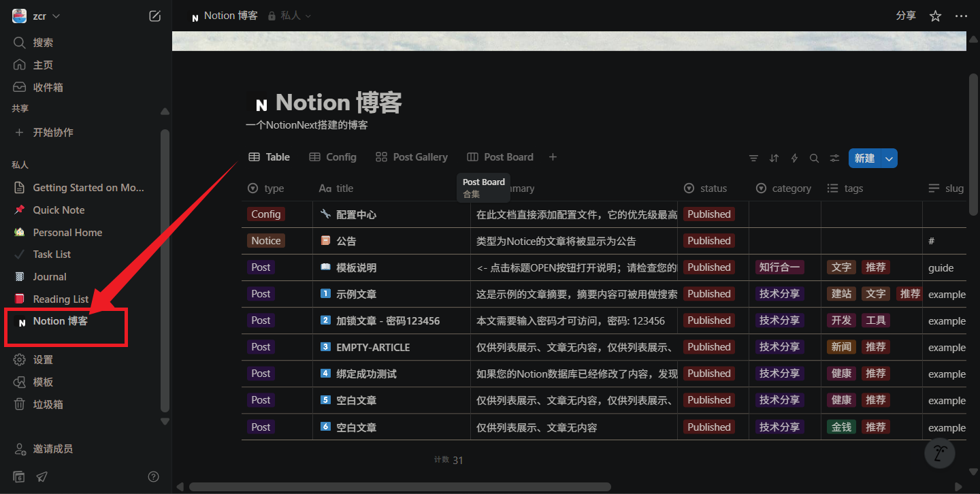Click the 金钱 tag in last row

841,427
